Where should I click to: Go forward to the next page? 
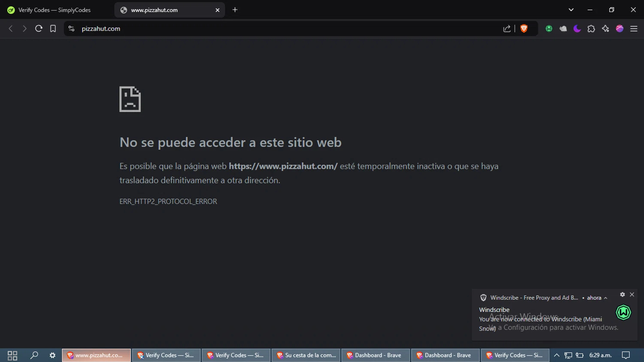click(24, 29)
